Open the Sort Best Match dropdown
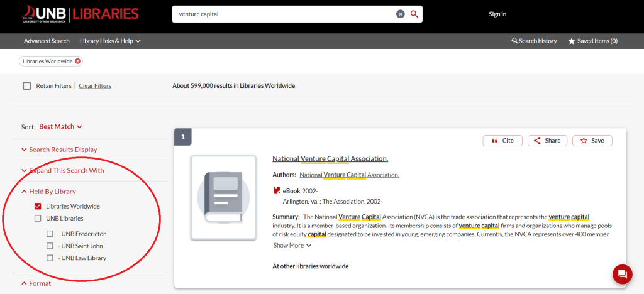Viewport: 644px width, 294px height. [61, 127]
